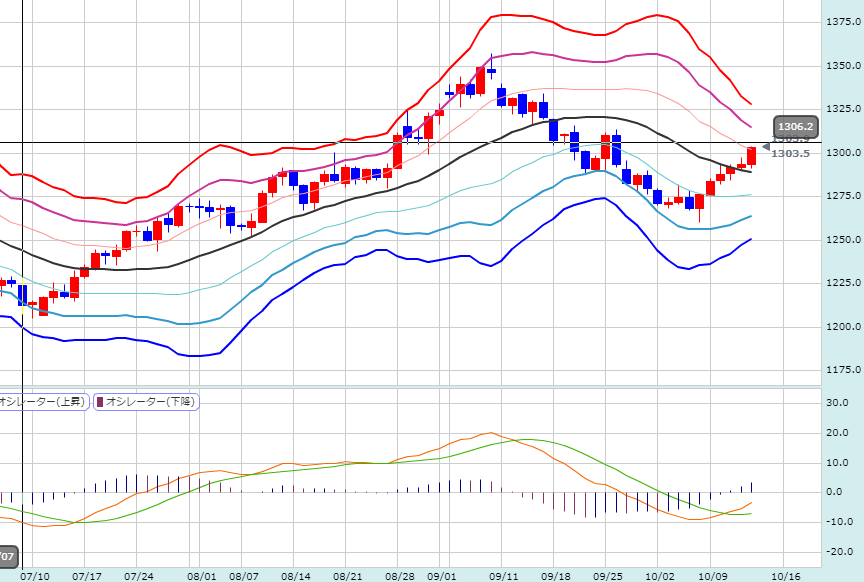864x582 pixels.
Task: Click the latest red candlestick near 1303.5
Action: (x=751, y=155)
